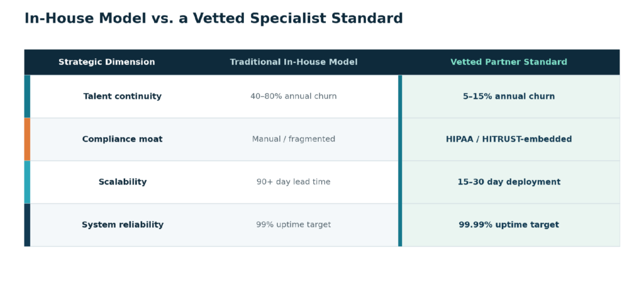Select the Strategic Dimension column header

tap(107, 62)
